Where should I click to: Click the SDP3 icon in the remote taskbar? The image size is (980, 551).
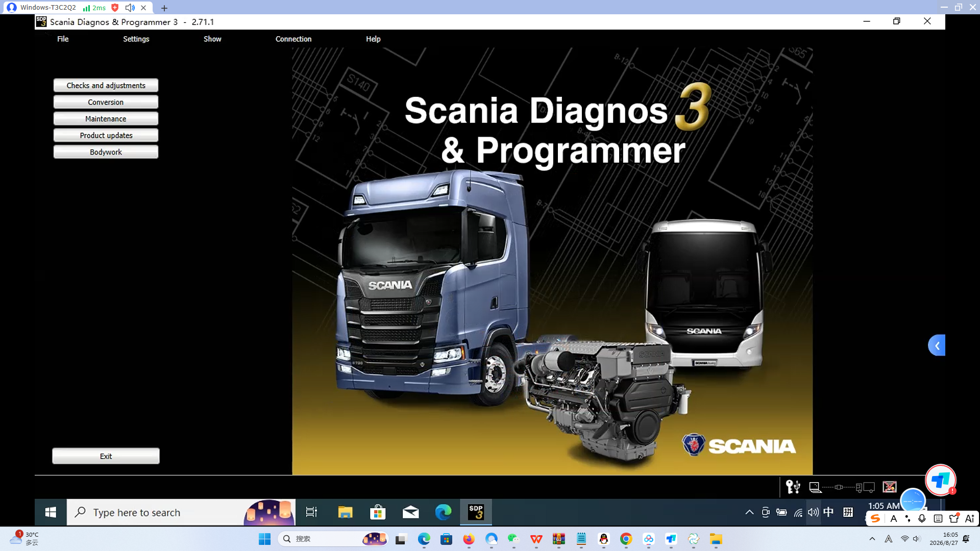pyautogui.click(x=476, y=512)
